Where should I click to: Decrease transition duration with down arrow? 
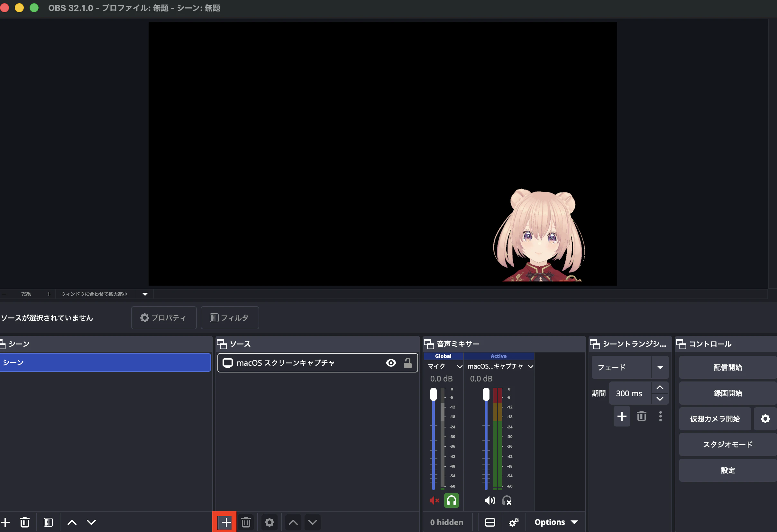coord(660,399)
